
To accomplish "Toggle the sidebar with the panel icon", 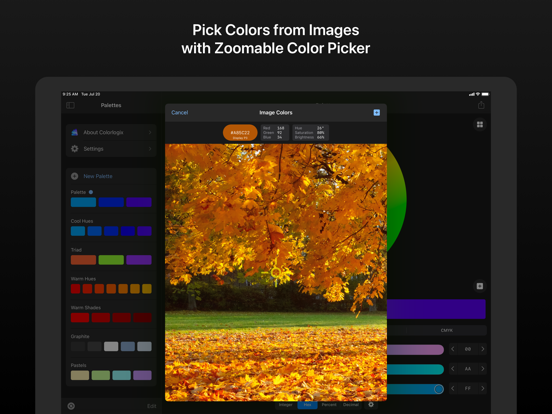I will click(x=70, y=105).
